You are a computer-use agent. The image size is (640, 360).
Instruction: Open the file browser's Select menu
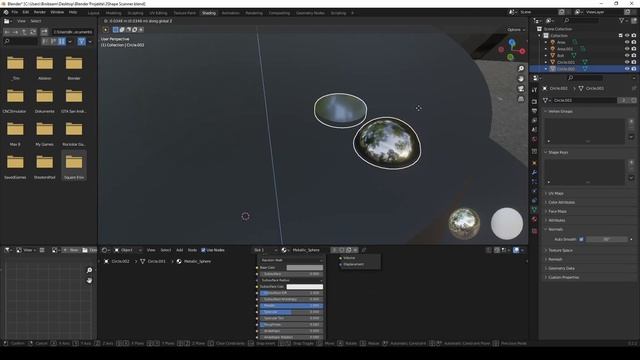tap(36, 21)
